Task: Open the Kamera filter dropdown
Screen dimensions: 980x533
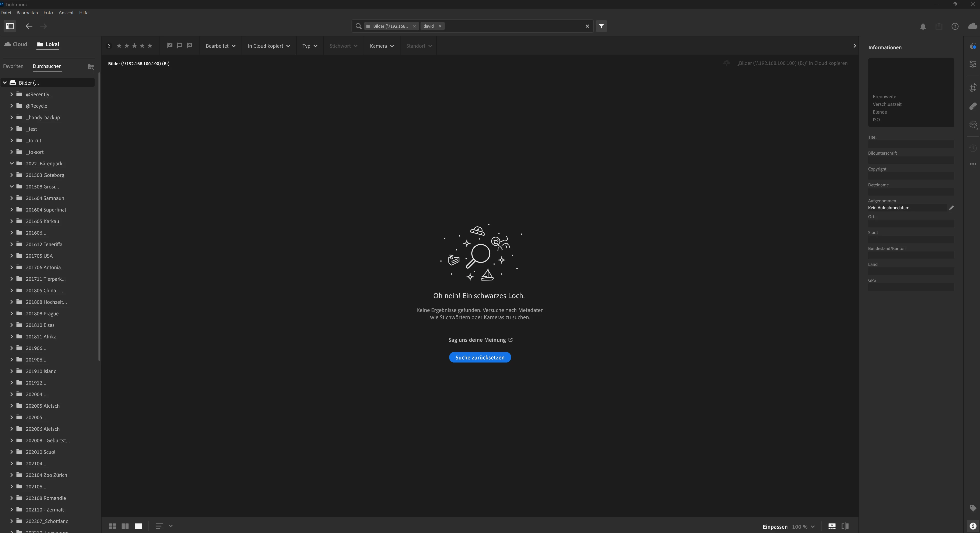Action: [382, 46]
